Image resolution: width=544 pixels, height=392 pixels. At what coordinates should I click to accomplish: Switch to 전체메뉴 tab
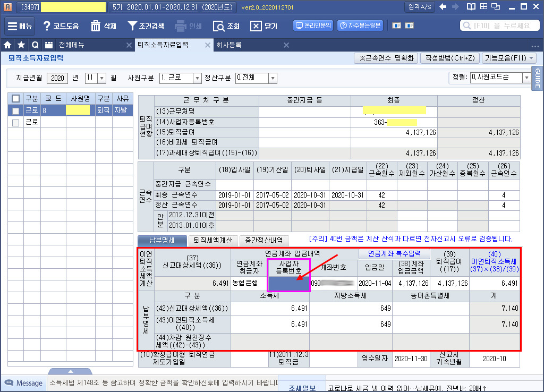pyautogui.click(x=71, y=45)
